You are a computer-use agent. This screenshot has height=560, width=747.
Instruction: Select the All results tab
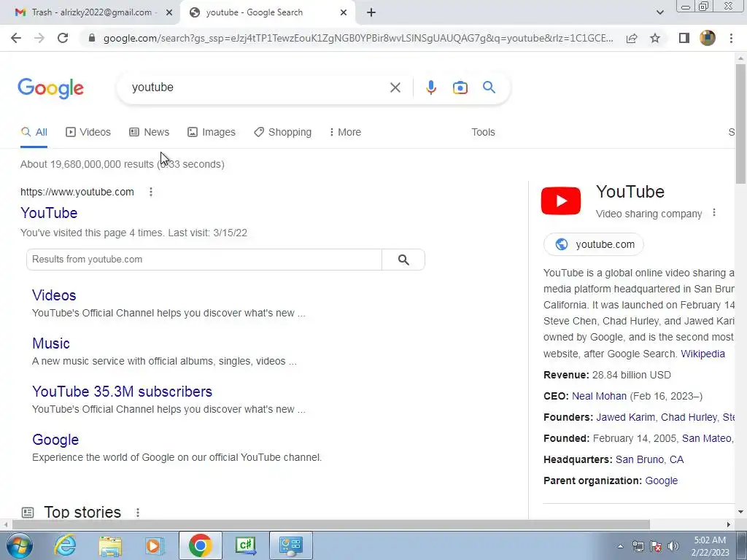tap(34, 133)
